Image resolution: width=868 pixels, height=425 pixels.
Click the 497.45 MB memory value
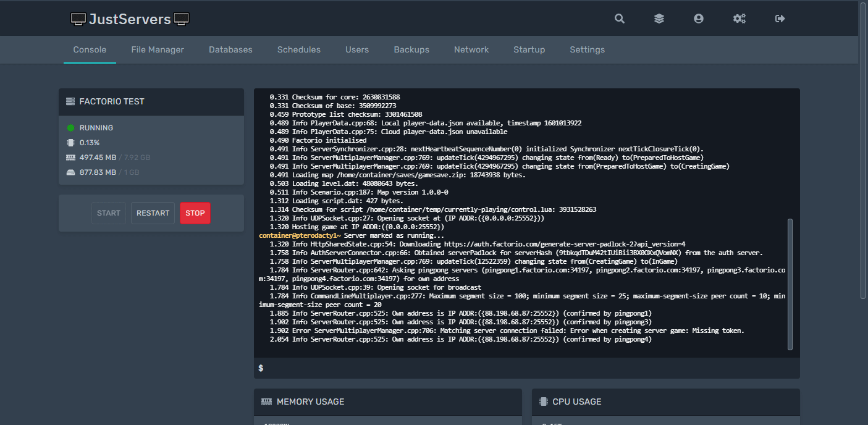click(x=98, y=158)
